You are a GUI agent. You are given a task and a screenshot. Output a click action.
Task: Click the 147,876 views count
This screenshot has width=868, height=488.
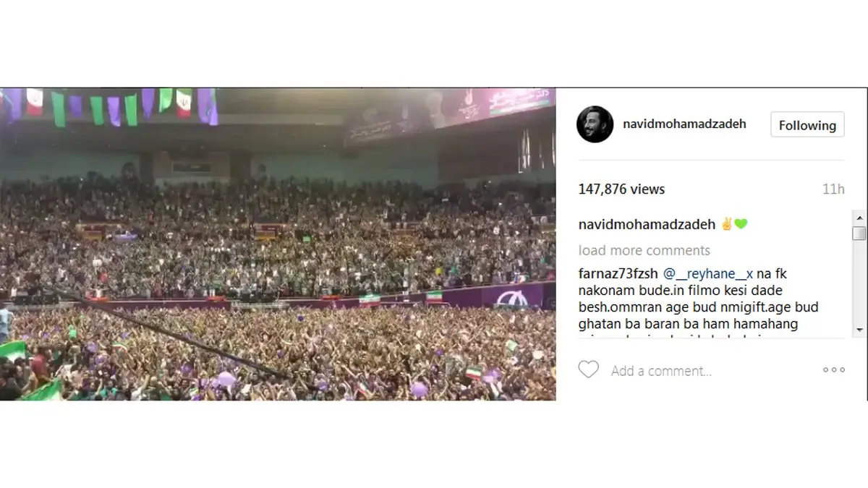tap(621, 189)
